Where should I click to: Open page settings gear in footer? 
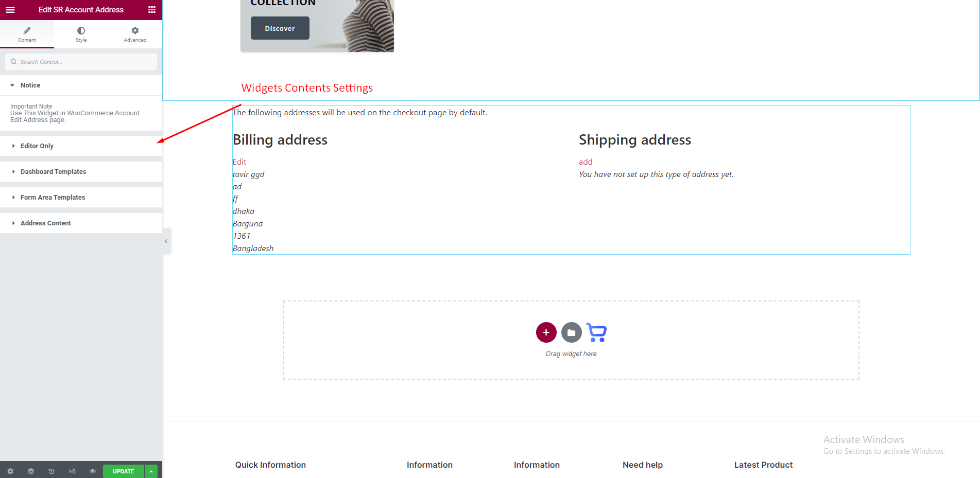pos(10,471)
